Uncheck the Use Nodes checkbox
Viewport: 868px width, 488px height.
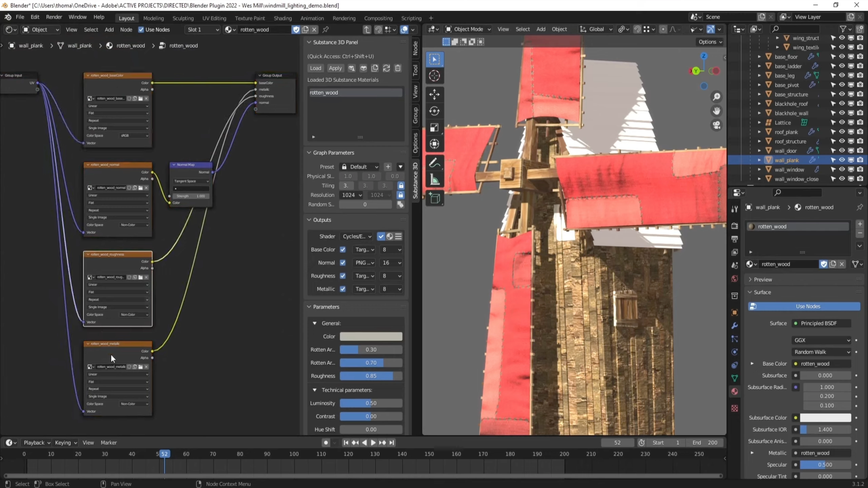141,30
